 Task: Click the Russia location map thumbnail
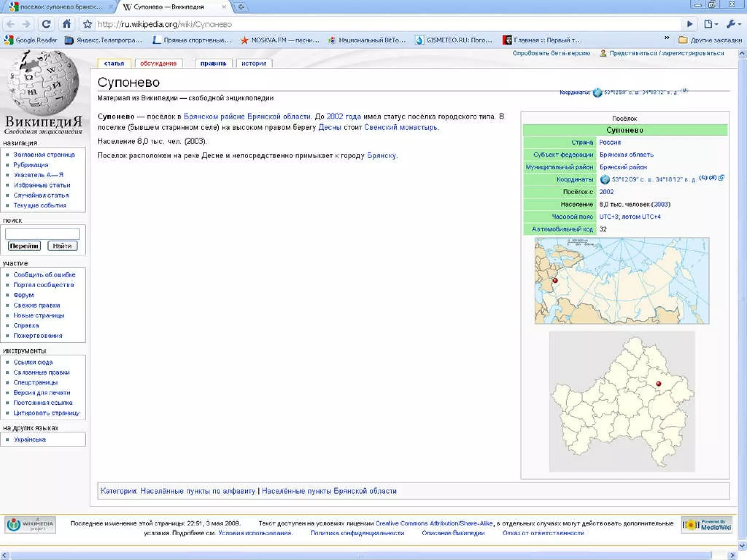pyautogui.click(x=622, y=281)
